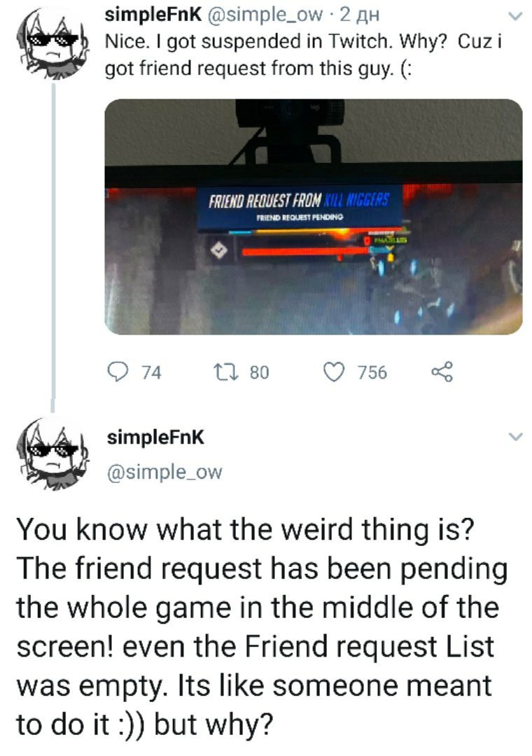The image size is (532, 756).
Task: Open the share icon beside 756
Action: pos(442,372)
